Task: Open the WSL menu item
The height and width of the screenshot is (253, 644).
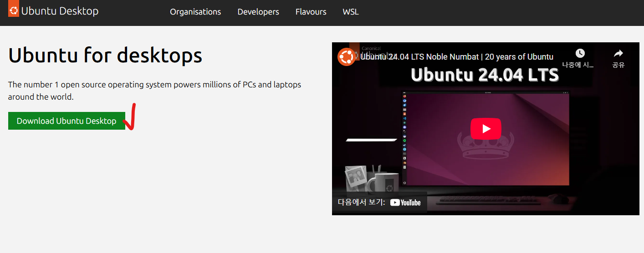Action: [x=351, y=12]
